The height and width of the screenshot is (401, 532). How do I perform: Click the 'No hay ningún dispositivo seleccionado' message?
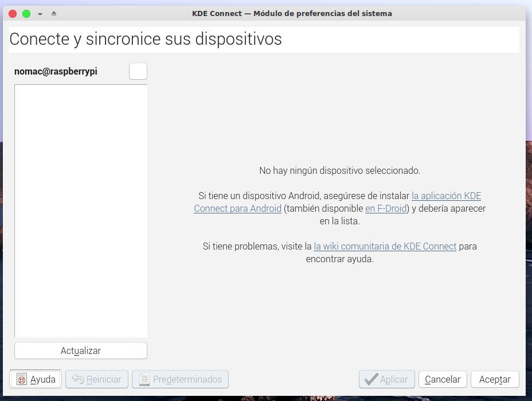coord(339,170)
